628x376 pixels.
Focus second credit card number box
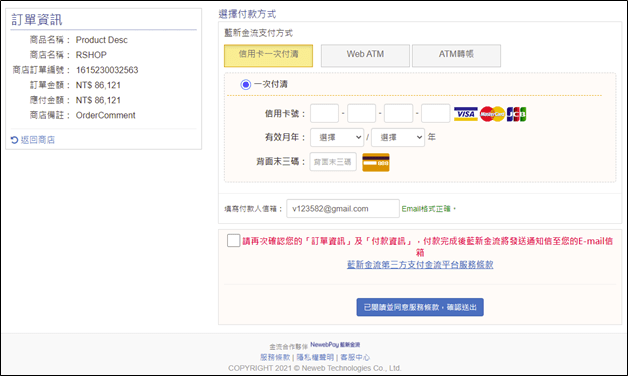(x=361, y=113)
